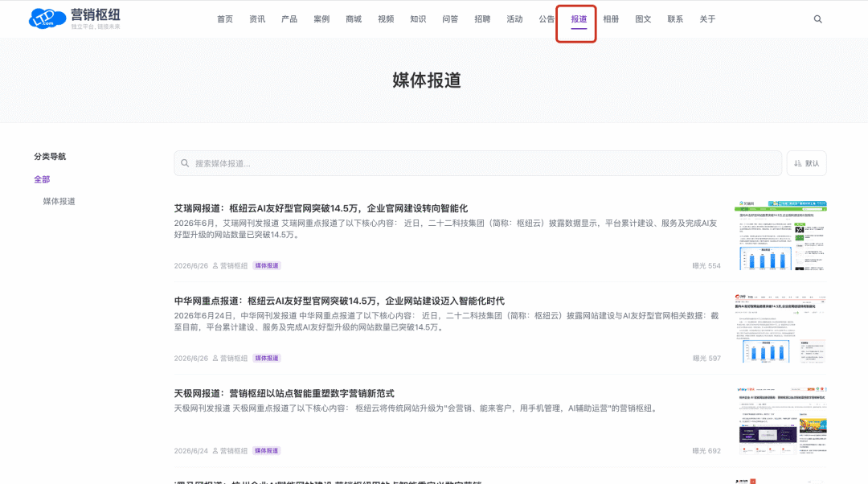The height and width of the screenshot is (484, 868).
Task: Open the 相册 navigation item
Action: (x=611, y=18)
